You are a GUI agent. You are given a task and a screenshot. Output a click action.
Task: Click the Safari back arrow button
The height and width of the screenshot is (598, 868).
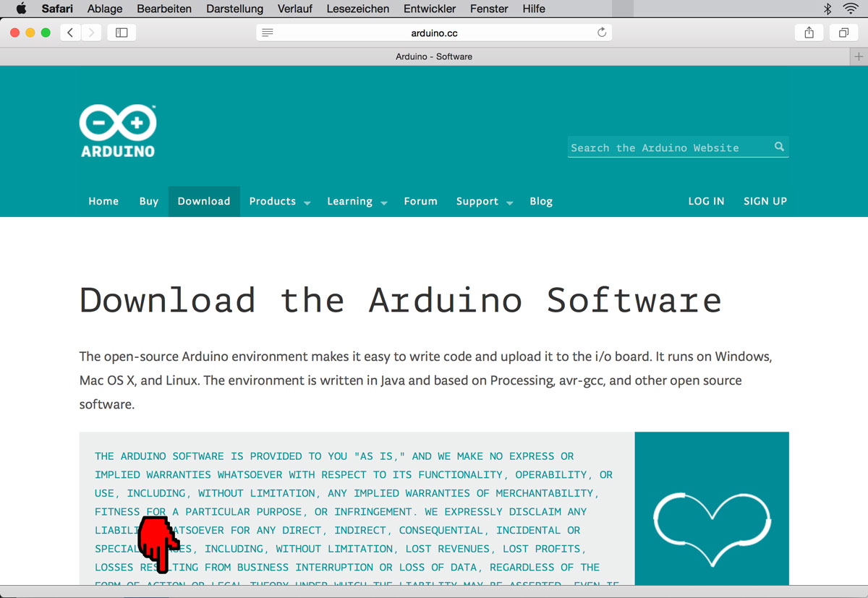[70, 33]
